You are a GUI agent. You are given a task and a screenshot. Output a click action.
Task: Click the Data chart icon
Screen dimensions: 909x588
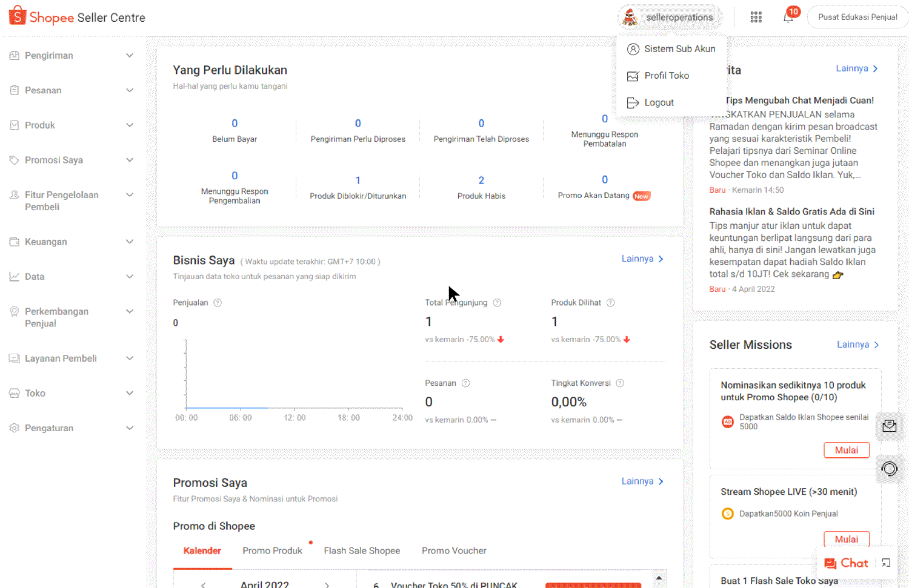point(15,277)
